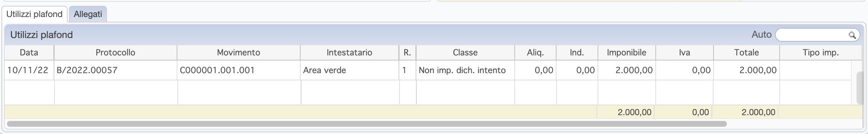Select the Utilizzi plafond tab

(x=35, y=14)
